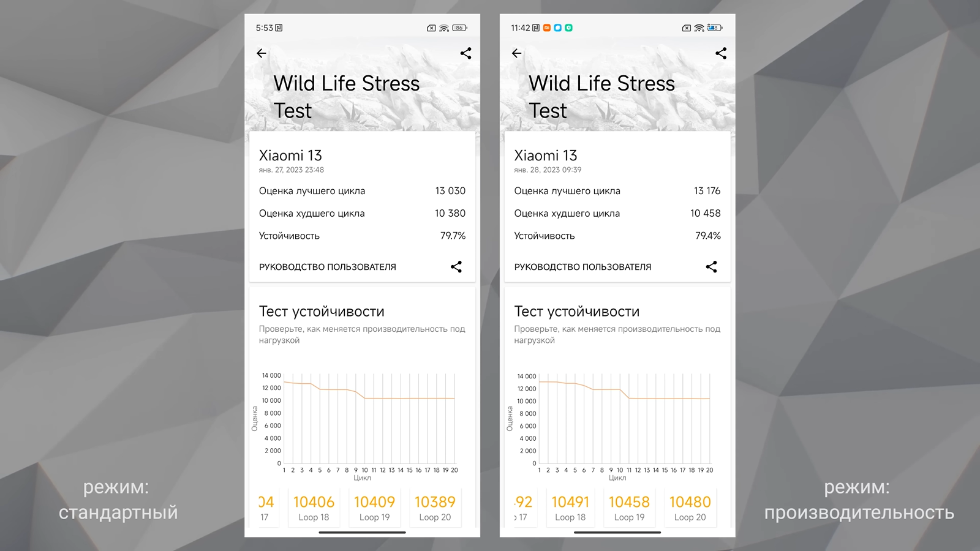Tap orange notification icon in right status bar
980x551 pixels.
point(547,28)
